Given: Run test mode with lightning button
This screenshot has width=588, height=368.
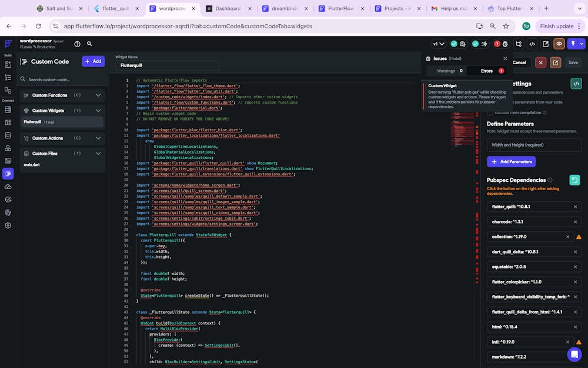Looking at the screenshot, I should (573, 44).
